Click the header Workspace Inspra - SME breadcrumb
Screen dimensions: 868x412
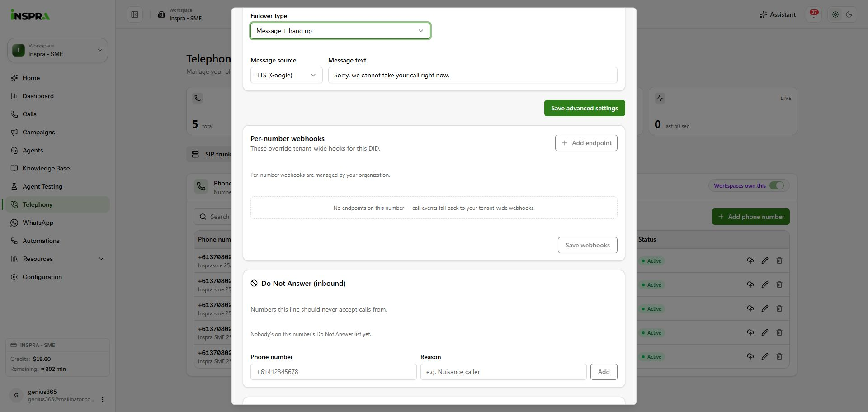(180, 14)
